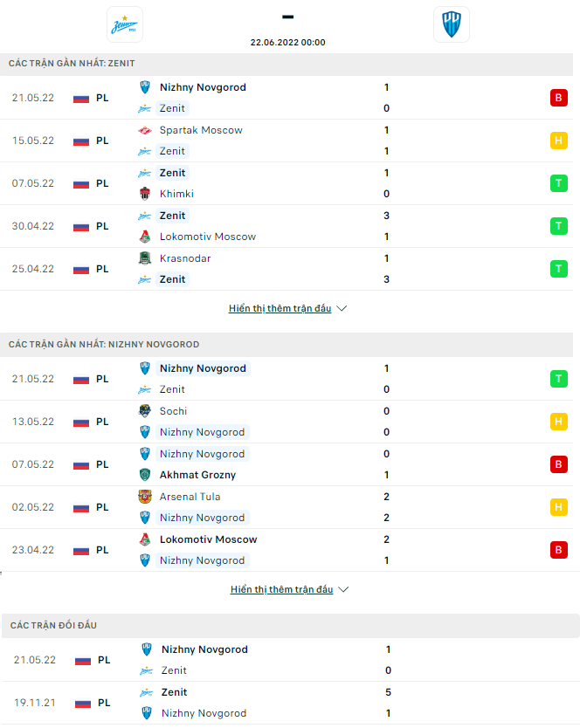This screenshot has height=728, width=580.
Task: Click the Lokomotiv Moscow crest in the 30.04.22 match
Action: [x=145, y=237]
